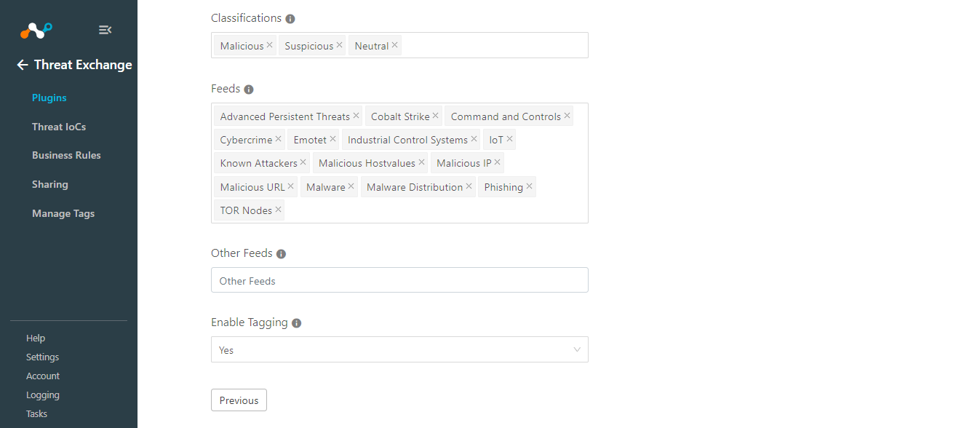Open the Settings link in sidebar
The image size is (980, 428).
click(42, 357)
